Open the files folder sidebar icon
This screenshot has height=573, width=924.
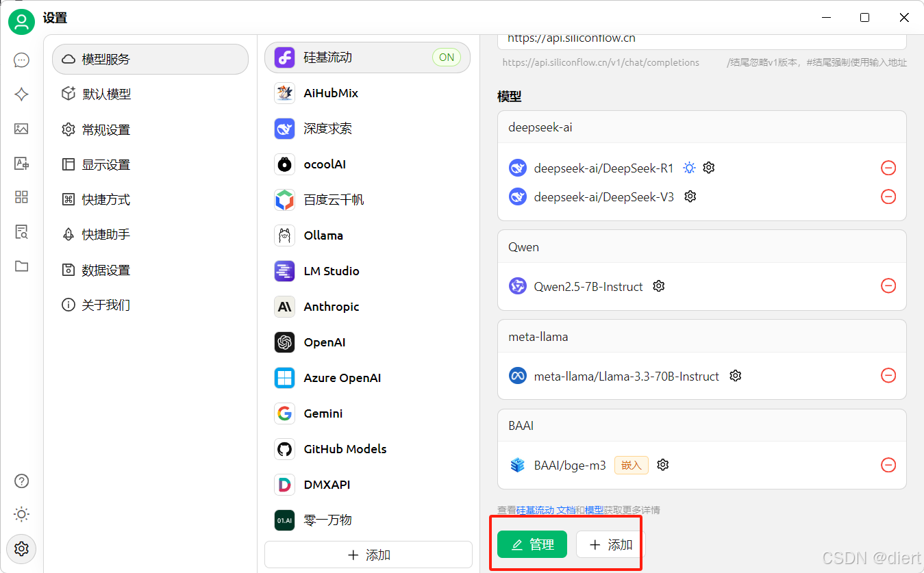[x=22, y=266]
